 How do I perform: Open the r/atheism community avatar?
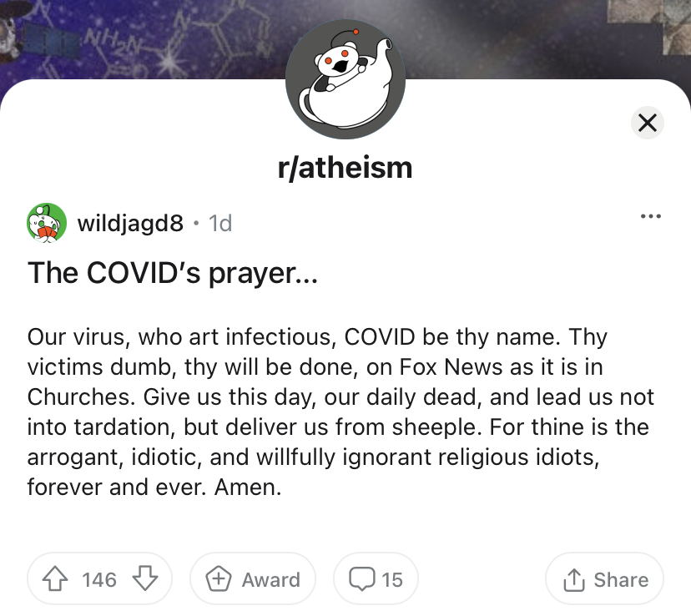pyautogui.click(x=345, y=79)
